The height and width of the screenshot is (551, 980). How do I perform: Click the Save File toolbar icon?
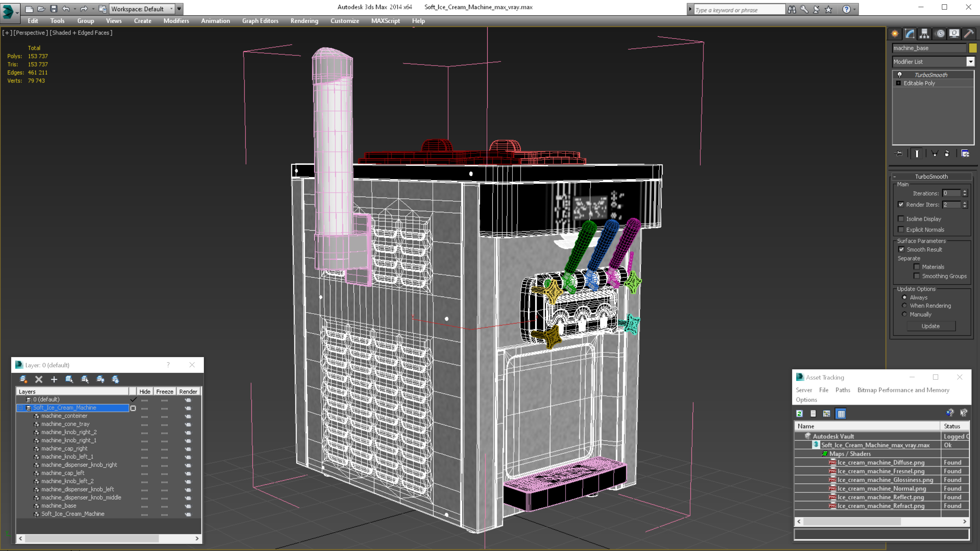click(x=54, y=9)
